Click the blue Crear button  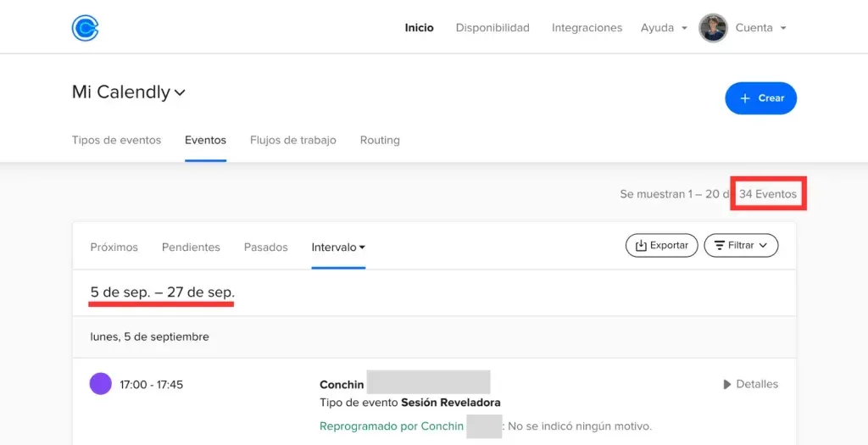(760, 98)
